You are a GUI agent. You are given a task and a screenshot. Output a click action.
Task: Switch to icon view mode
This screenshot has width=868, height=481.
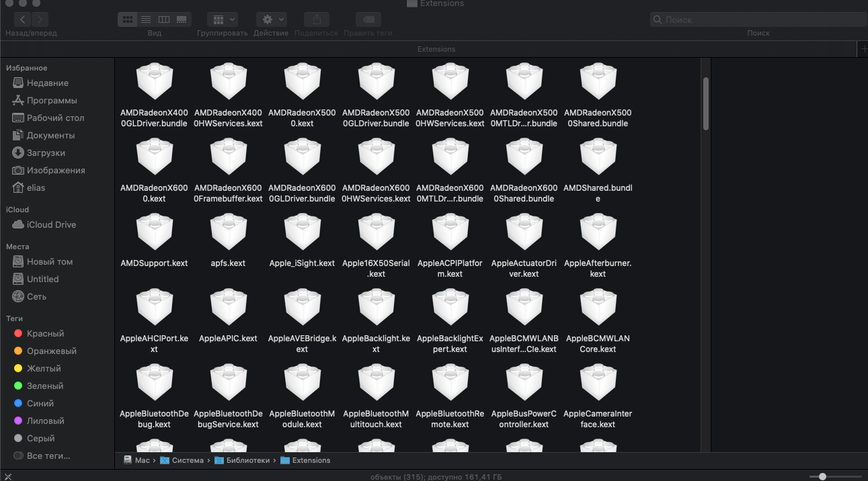127,19
